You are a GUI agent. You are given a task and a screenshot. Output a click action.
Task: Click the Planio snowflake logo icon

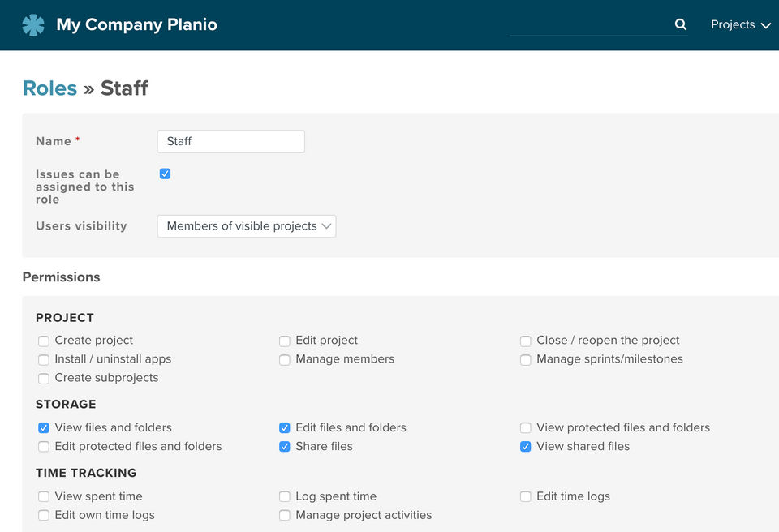[33, 25]
